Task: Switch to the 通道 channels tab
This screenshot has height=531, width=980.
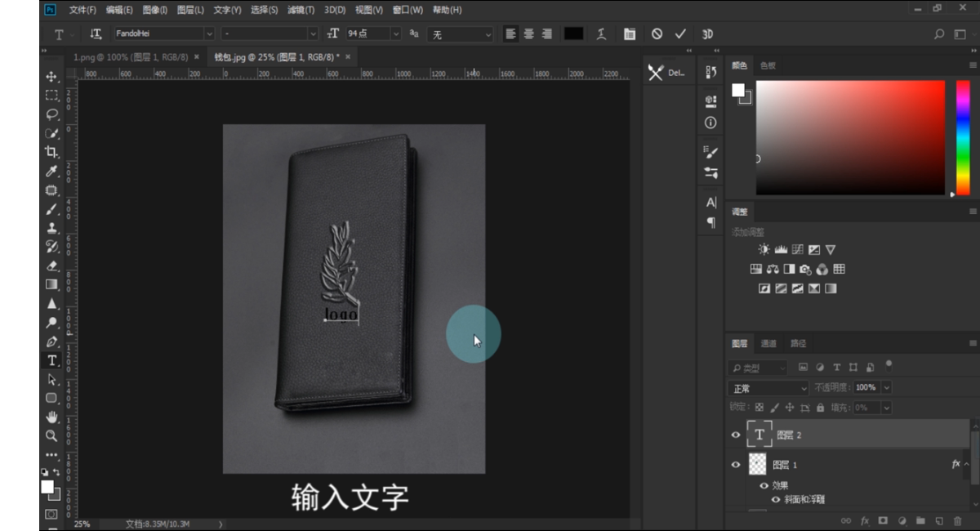Action: click(768, 344)
